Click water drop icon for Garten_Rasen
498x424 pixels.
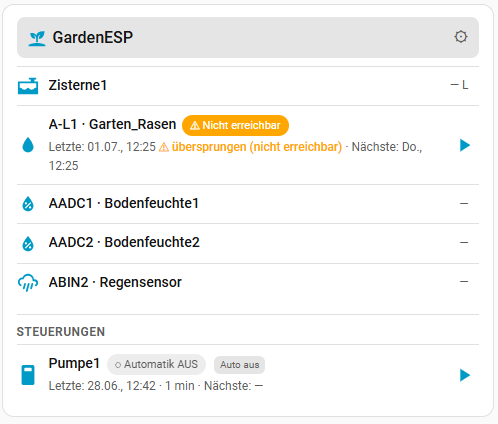click(x=28, y=145)
